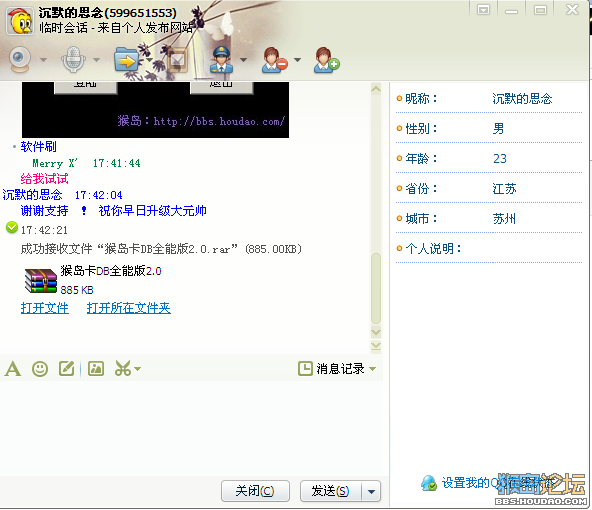
Task: Click the chat history scrollbar thumb
Action: (x=376, y=288)
